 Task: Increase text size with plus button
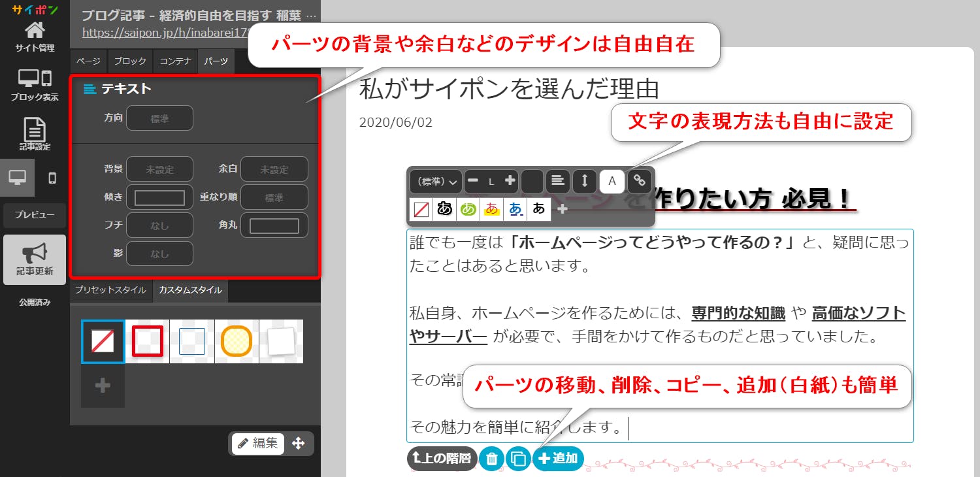pos(510,181)
